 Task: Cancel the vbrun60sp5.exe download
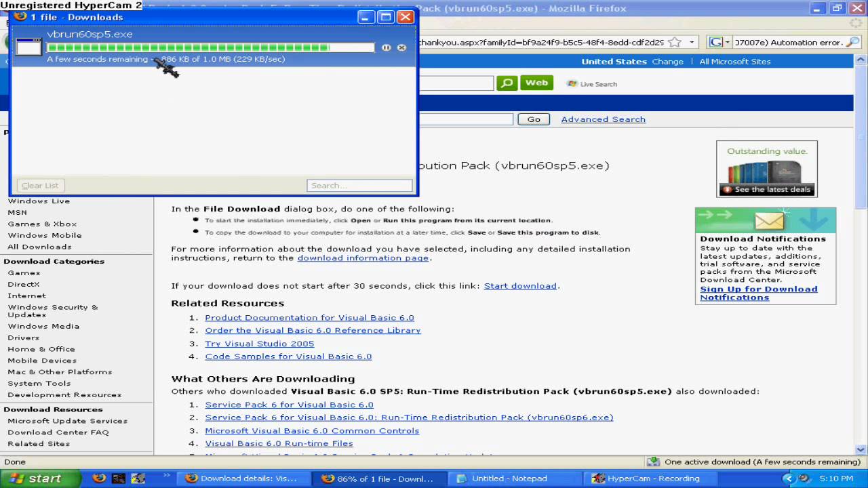[401, 47]
